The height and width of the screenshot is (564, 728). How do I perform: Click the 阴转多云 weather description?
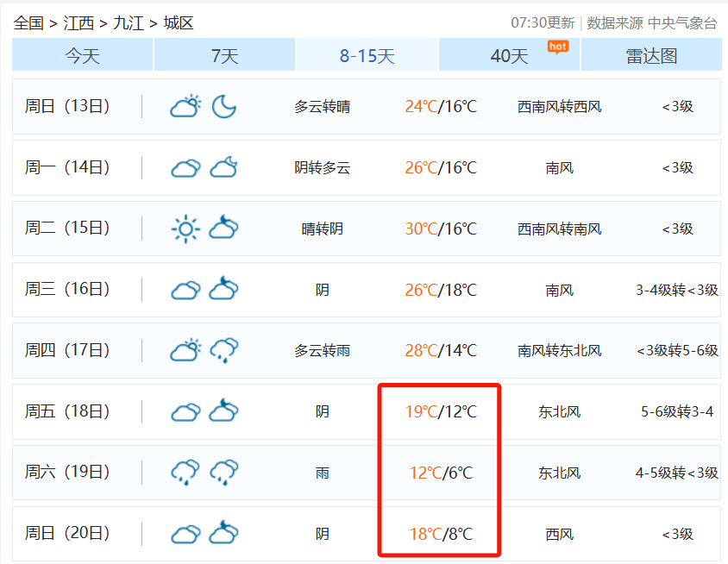click(323, 167)
